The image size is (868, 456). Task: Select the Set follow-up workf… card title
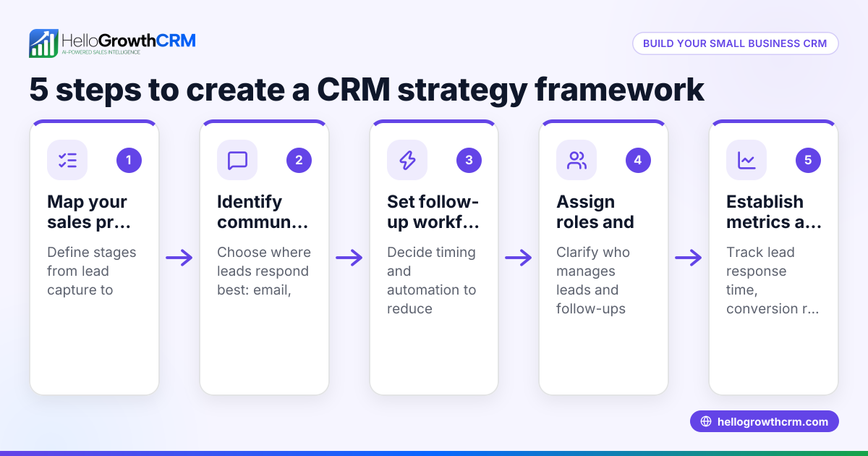point(433,211)
